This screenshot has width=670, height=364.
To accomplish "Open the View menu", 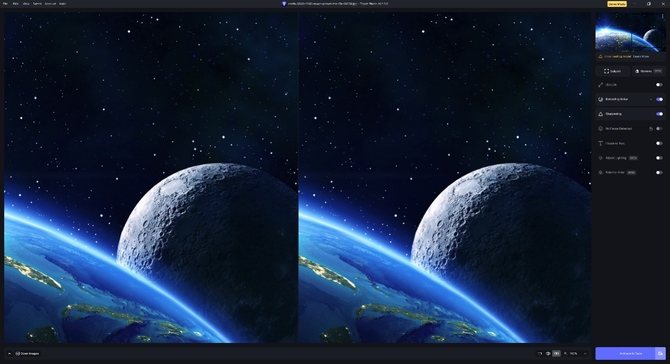I will (26, 3).
